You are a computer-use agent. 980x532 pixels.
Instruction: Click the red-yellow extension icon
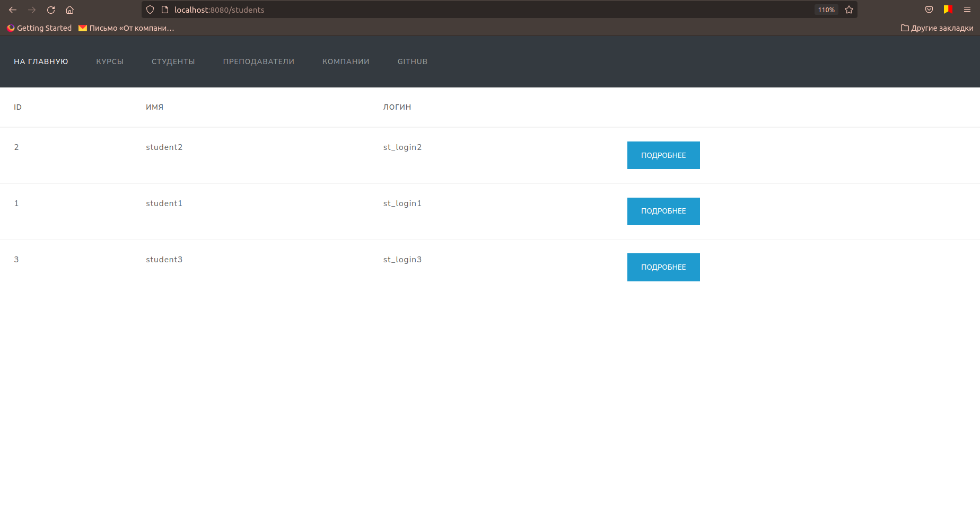(x=948, y=10)
